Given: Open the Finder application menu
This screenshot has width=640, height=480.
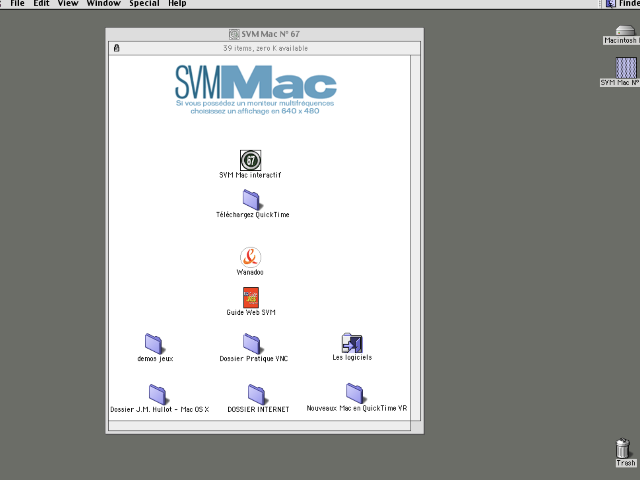Looking at the screenshot, I should [x=622, y=4].
